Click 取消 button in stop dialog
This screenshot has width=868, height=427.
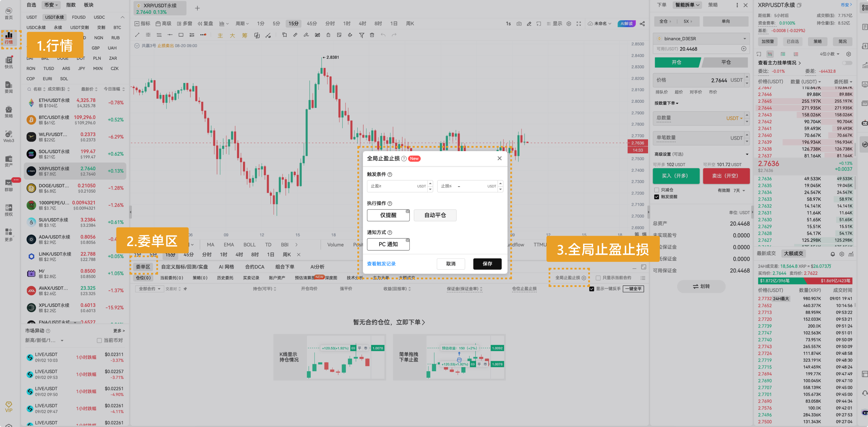point(450,264)
